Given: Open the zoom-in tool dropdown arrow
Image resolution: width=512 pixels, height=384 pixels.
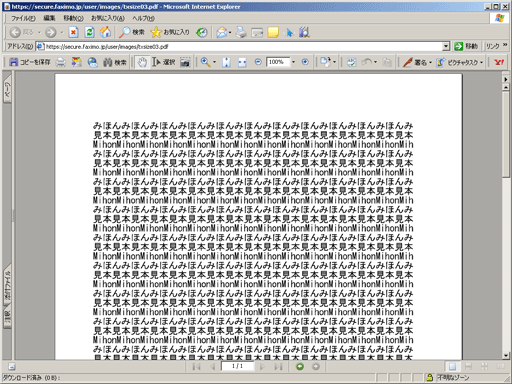Looking at the screenshot, I should click(x=214, y=62).
